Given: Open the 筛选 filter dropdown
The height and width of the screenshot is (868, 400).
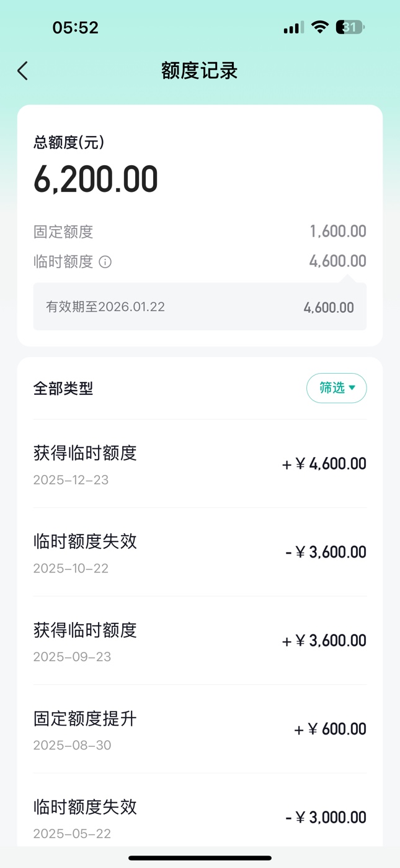Looking at the screenshot, I should (336, 388).
